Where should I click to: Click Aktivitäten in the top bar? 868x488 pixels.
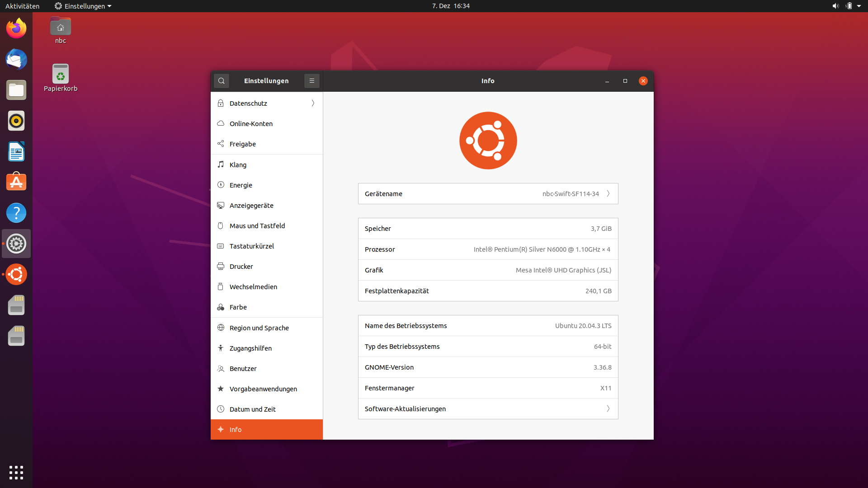23,6
